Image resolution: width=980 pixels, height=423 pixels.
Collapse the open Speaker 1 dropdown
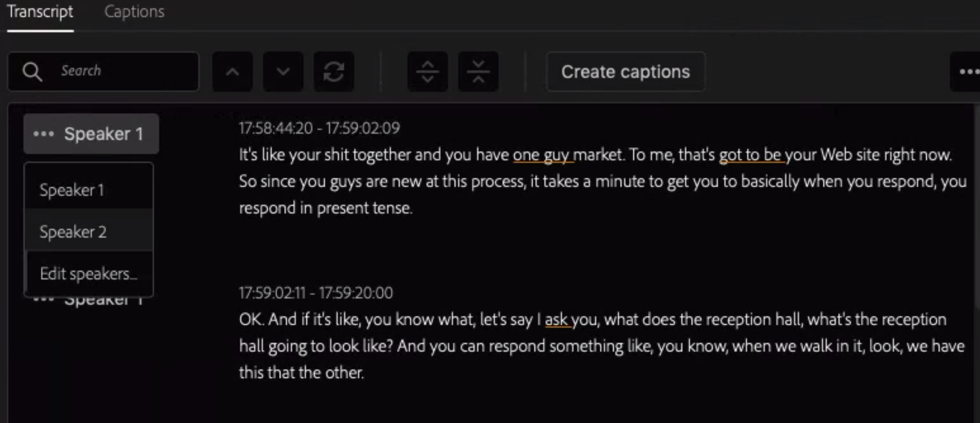(x=91, y=134)
